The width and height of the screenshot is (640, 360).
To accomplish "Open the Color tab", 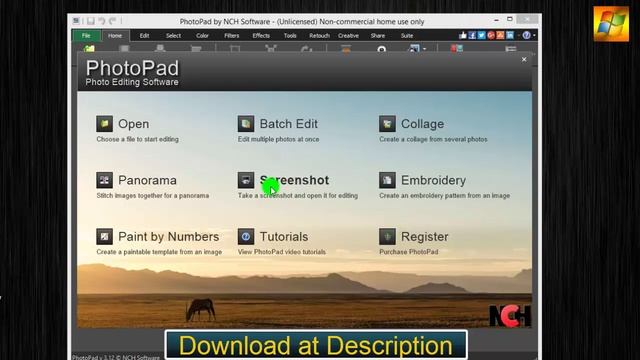I will point(202,36).
